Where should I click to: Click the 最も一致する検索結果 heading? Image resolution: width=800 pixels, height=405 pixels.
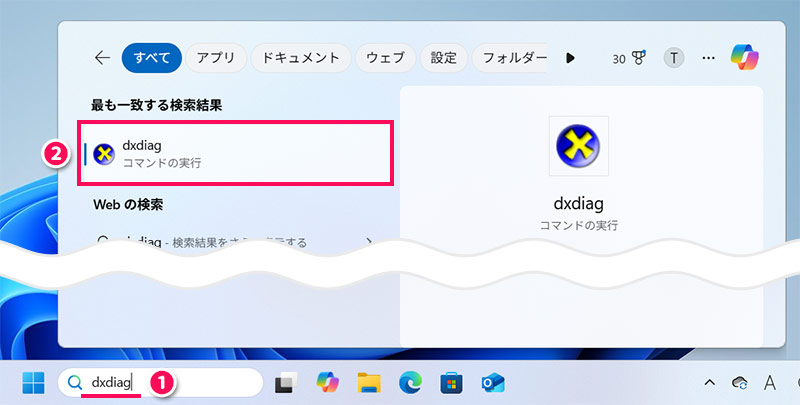point(157,106)
